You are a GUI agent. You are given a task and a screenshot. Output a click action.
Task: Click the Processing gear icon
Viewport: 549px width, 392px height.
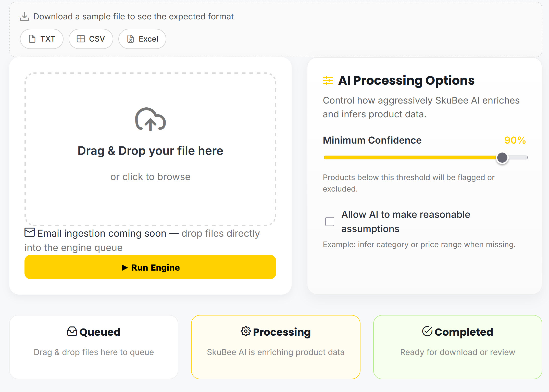(x=246, y=332)
